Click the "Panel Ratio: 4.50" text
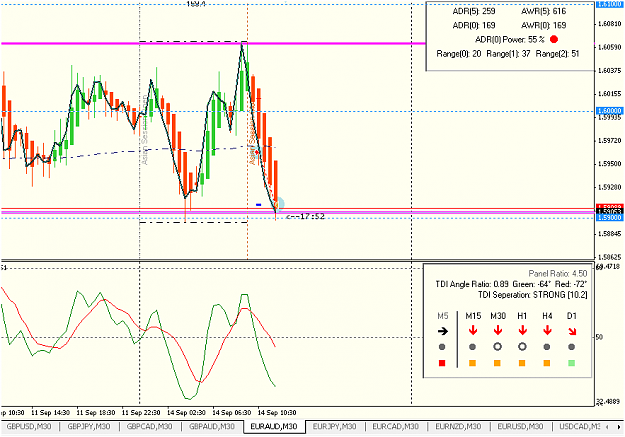 click(558, 274)
